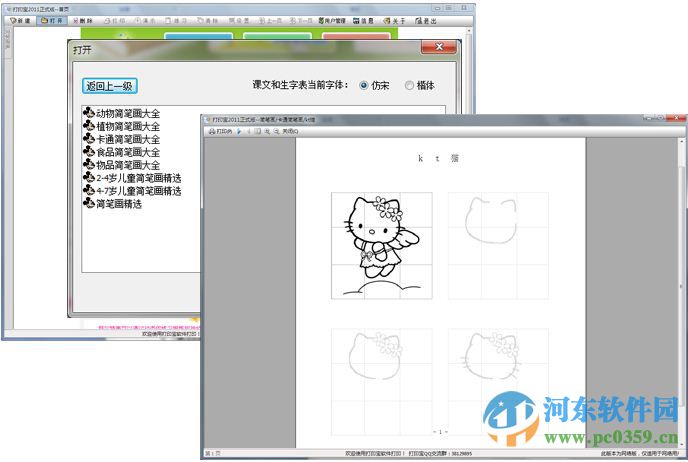688x462 pixels.
Task: Click 信息 (Info) in the main toolbar
Action: 363,21
